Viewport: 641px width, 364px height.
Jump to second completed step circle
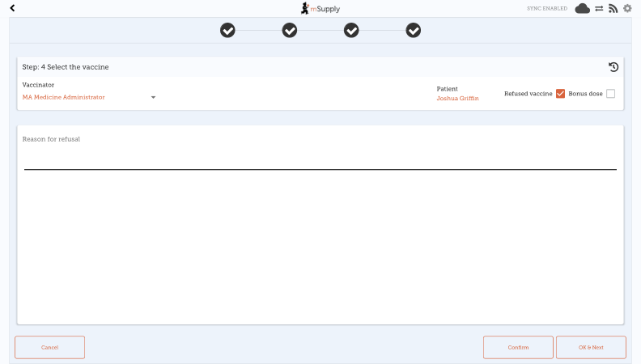290,30
